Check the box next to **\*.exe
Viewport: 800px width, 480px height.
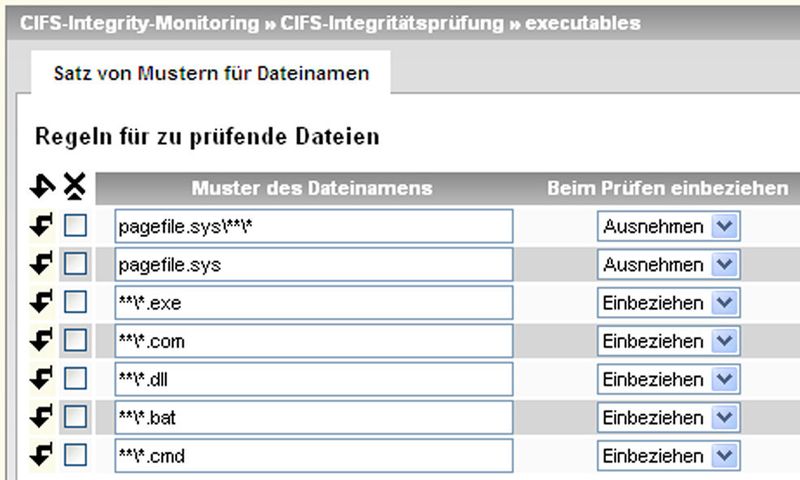coord(75,302)
